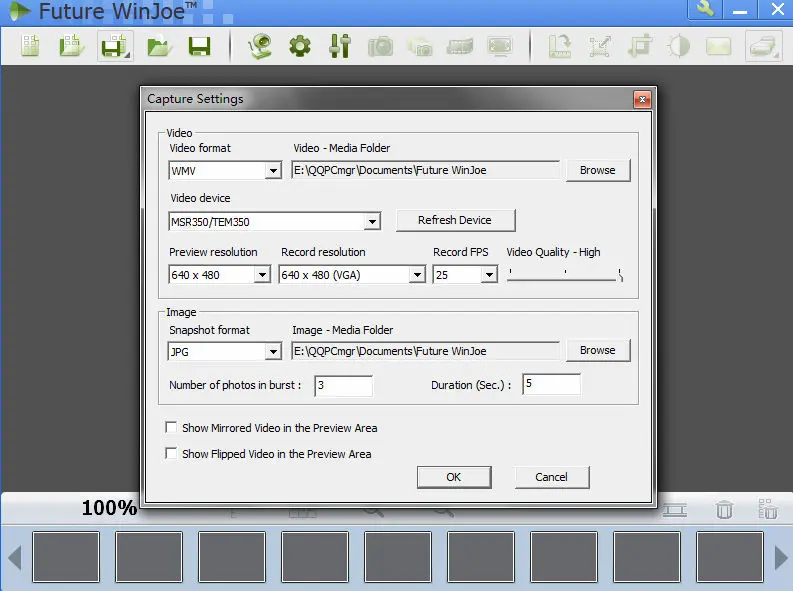Click the trash can delete icon

(x=724, y=509)
